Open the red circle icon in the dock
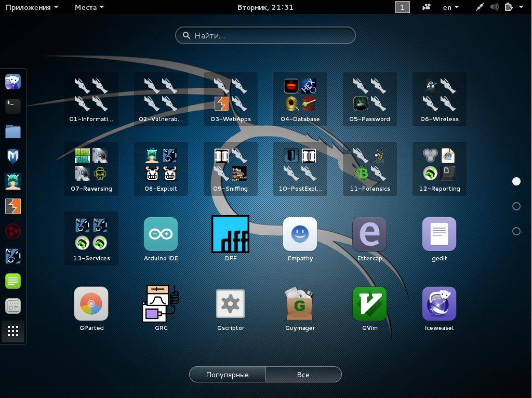Image resolution: width=532 pixels, height=398 pixels. [x=13, y=231]
